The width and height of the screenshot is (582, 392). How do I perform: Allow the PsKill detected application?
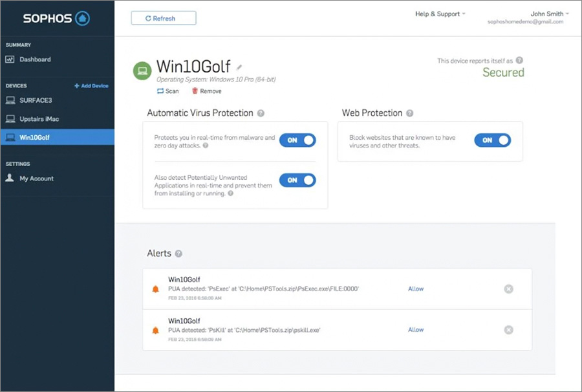pos(416,330)
